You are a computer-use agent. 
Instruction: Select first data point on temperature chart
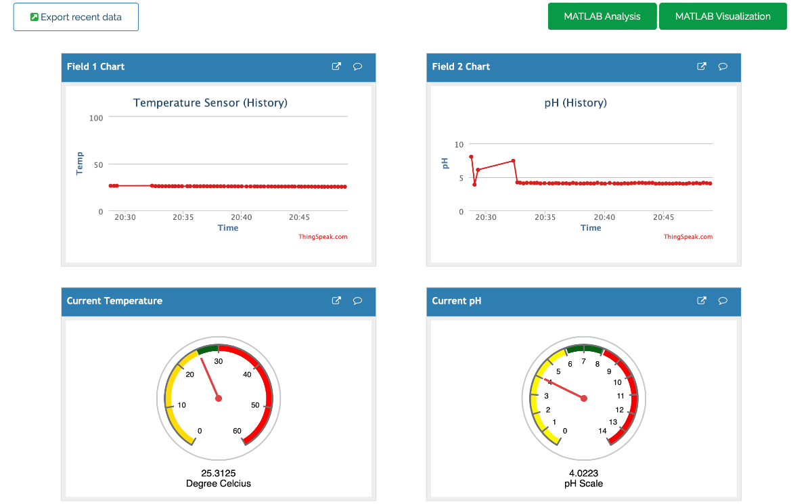[x=111, y=185]
